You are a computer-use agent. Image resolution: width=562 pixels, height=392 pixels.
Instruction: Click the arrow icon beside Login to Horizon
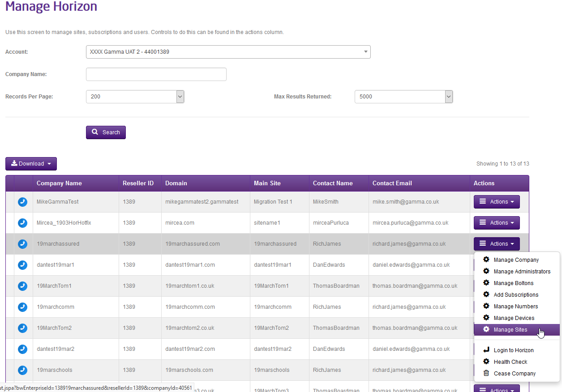point(486,350)
